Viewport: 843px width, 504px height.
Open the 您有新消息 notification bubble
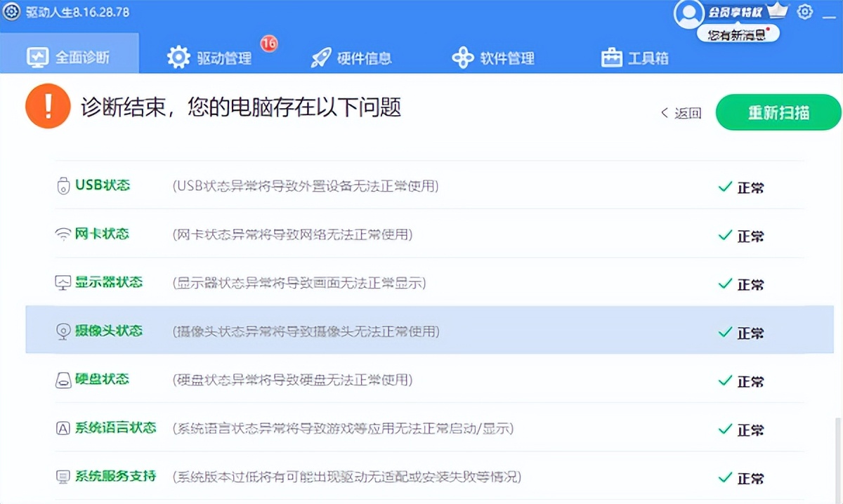coord(738,32)
